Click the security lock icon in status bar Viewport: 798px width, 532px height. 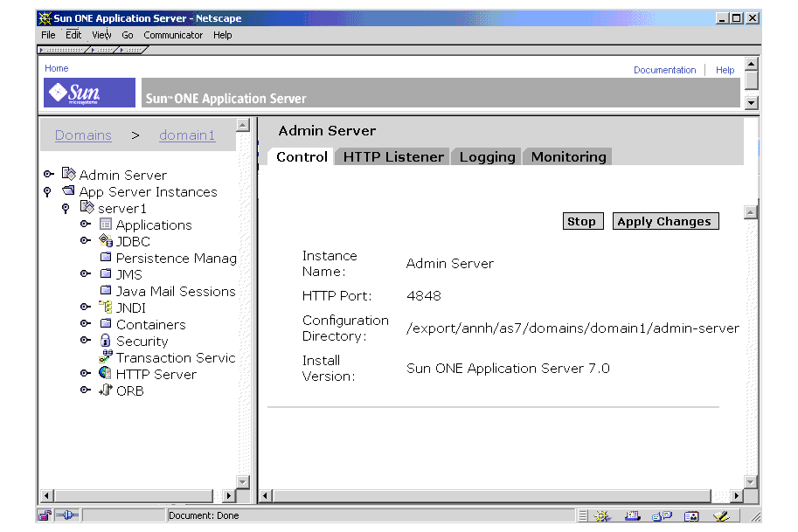tap(45, 515)
